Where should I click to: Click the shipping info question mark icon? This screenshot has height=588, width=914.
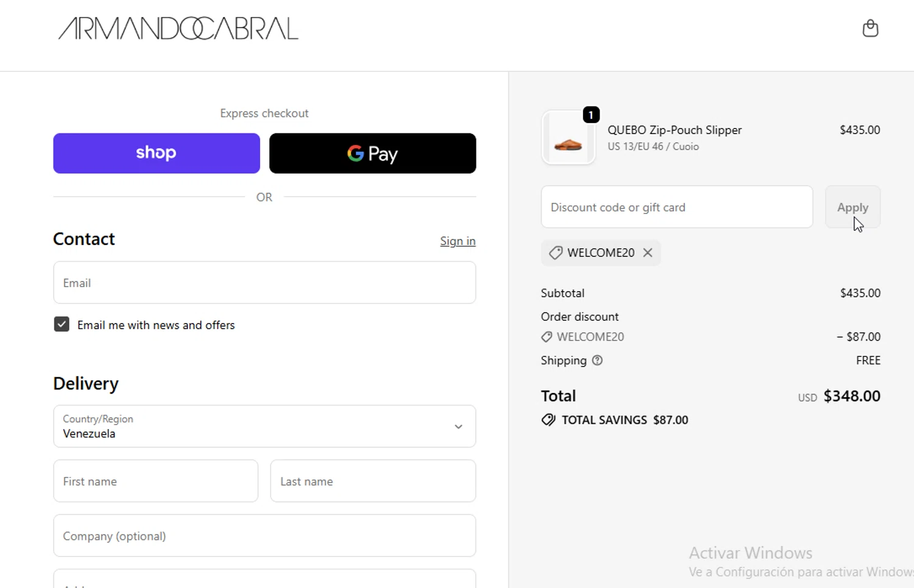coord(597,360)
